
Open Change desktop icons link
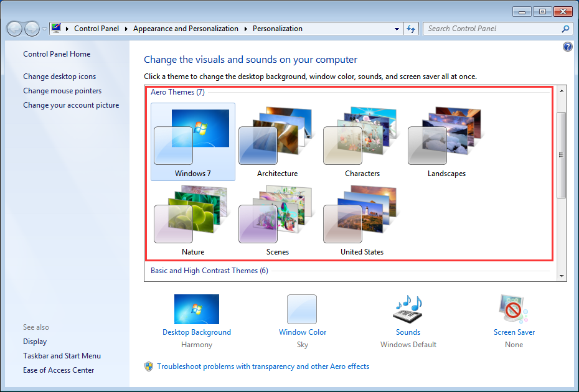[60, 77]
